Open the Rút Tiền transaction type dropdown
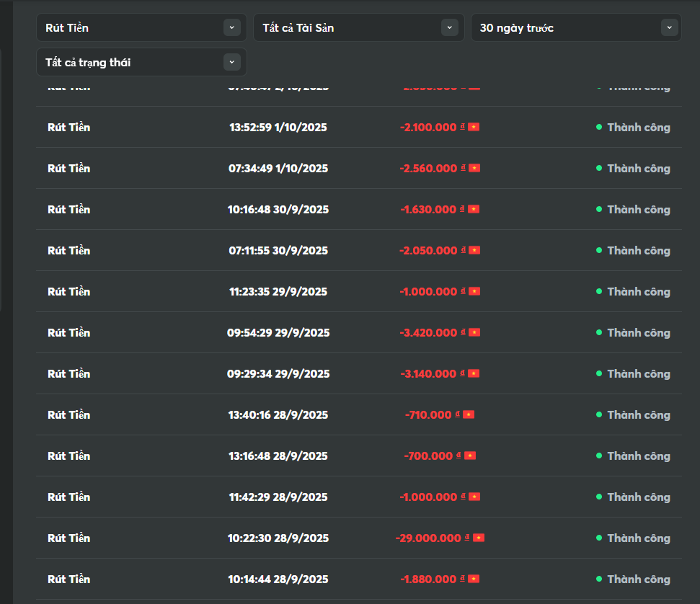Viewport: 700px width, 604px height. [x=141, y=28]
